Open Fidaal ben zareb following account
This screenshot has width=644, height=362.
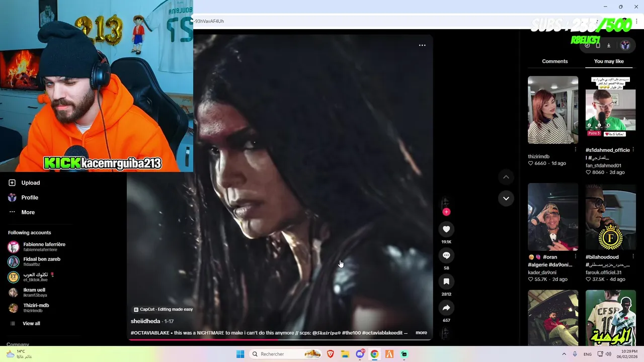pyautogui.click(x=34, y=261)
